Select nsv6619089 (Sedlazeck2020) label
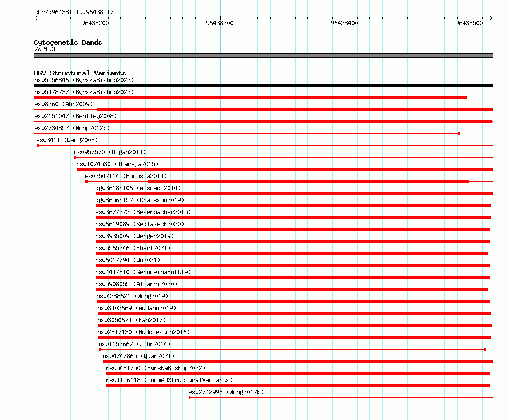509x420 pixels. click(x=140, y=224)
